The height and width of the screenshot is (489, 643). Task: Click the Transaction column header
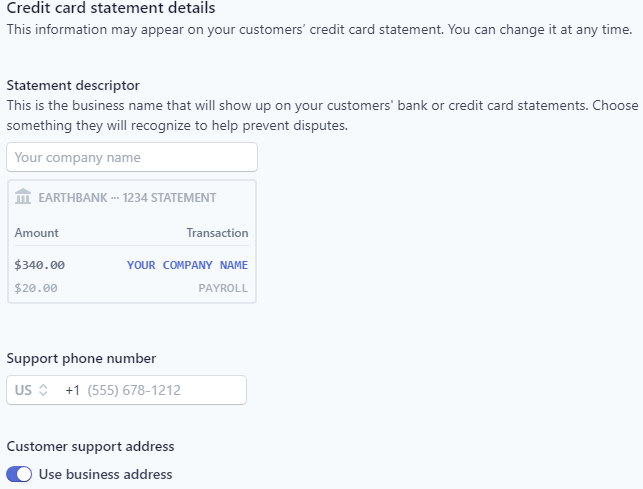pos(217,233)
